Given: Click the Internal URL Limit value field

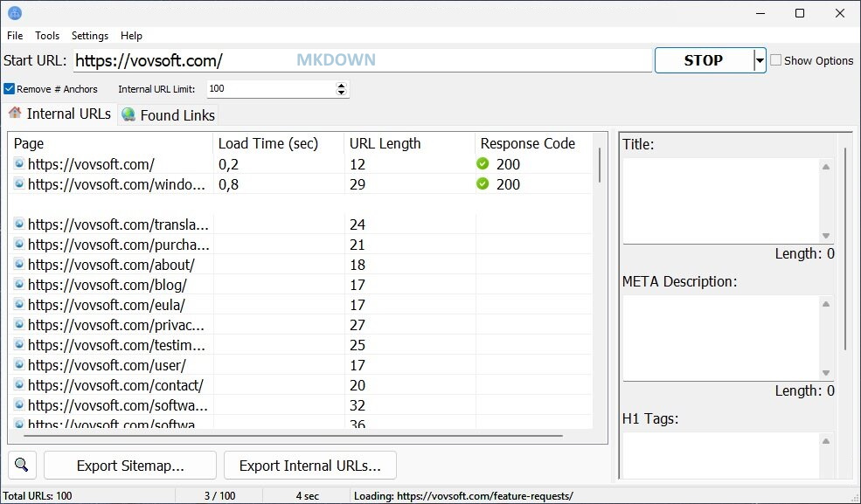Looking at the screenshot, I should (x=271, y=89).
